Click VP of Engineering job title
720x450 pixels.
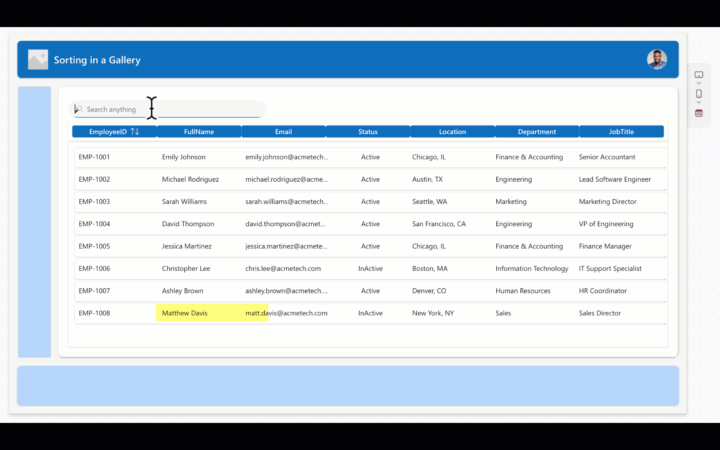pos(606,224)
